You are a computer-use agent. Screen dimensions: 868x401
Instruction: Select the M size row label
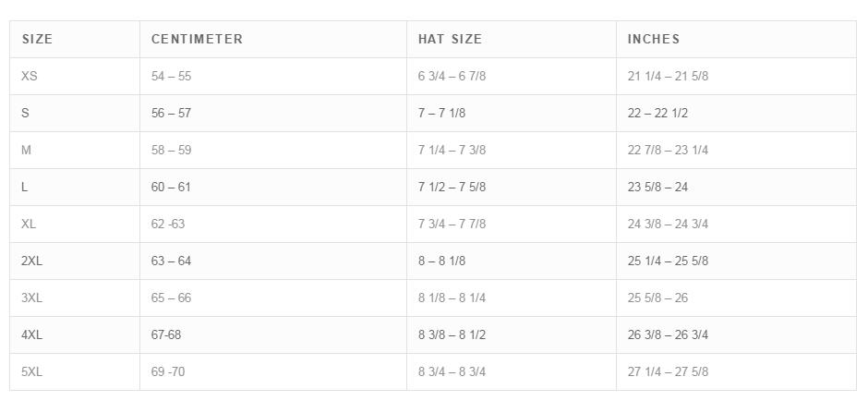pos(26,150)
